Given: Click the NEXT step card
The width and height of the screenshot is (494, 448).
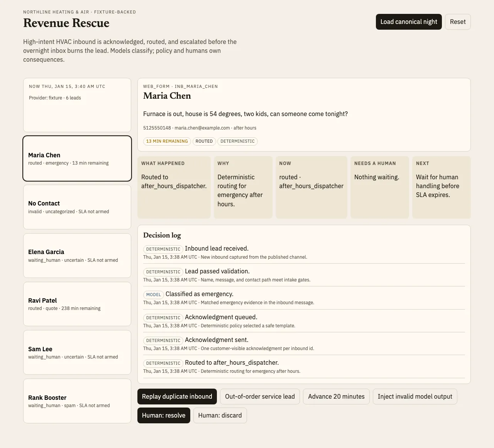Looking at the screenshot, I should (x=442, y=187).
